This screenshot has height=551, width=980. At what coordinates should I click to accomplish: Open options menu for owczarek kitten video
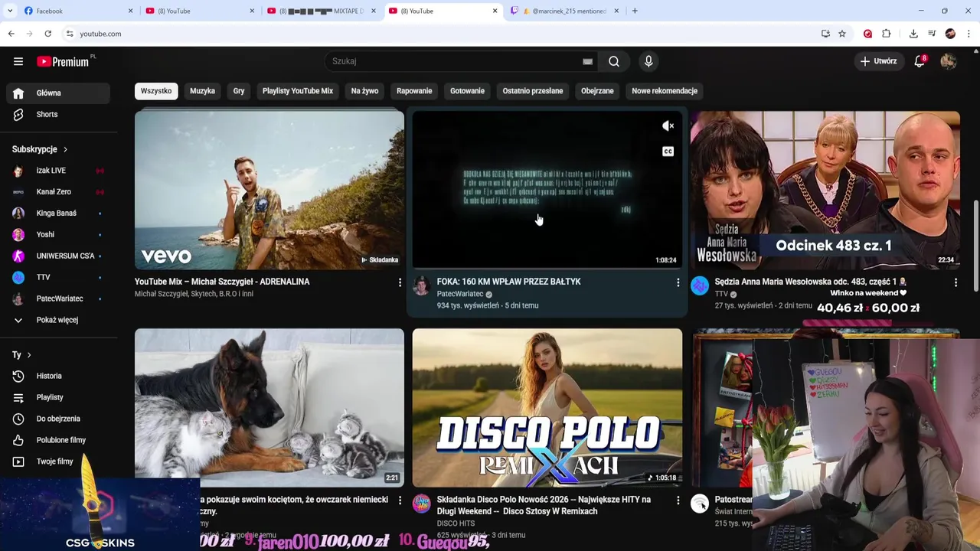point(400,500)
